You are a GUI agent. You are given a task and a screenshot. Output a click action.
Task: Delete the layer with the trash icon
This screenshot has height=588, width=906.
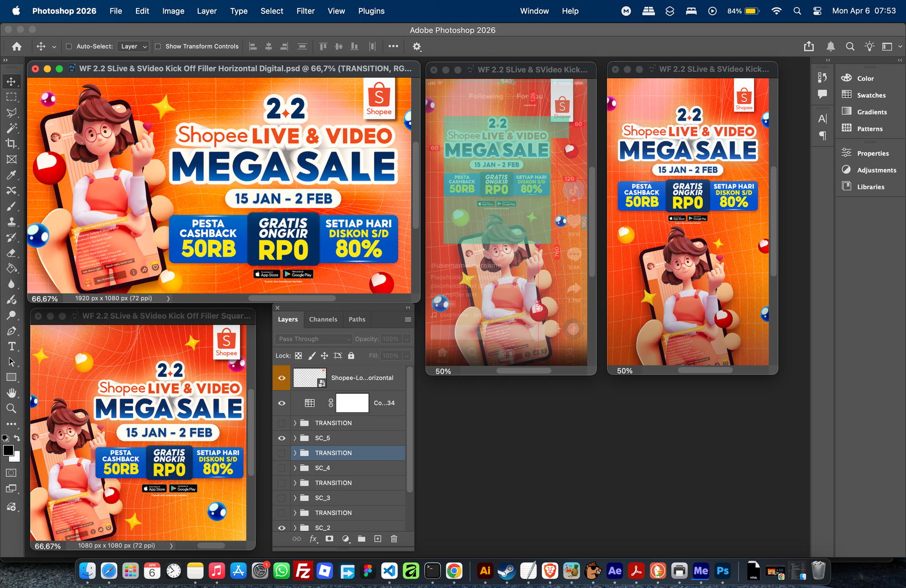[x=394, y=539]
